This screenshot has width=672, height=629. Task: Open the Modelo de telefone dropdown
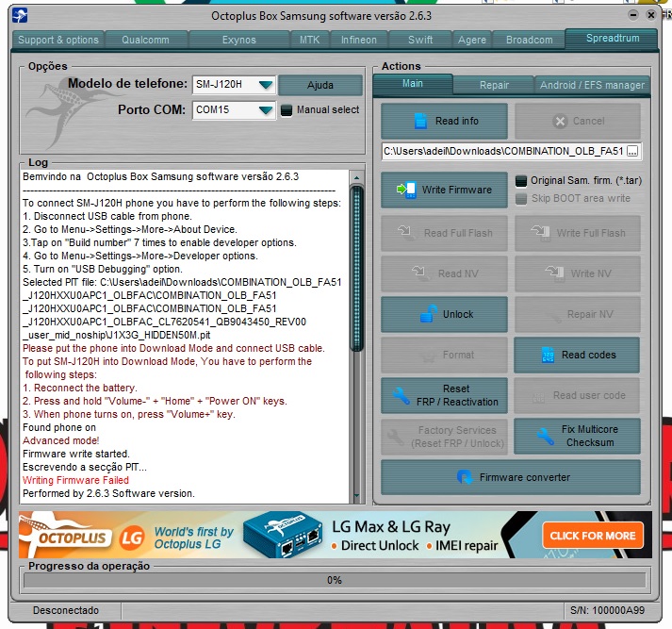[x=266, y=85]
